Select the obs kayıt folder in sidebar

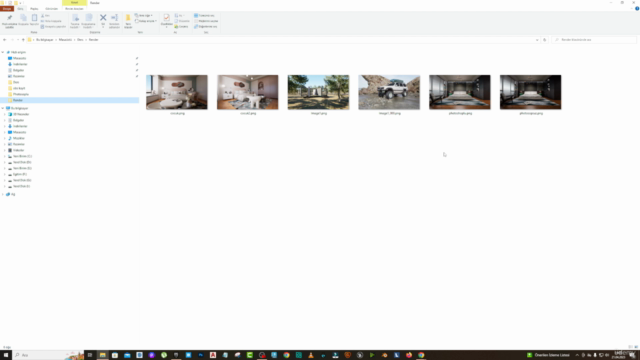[19, 88]
